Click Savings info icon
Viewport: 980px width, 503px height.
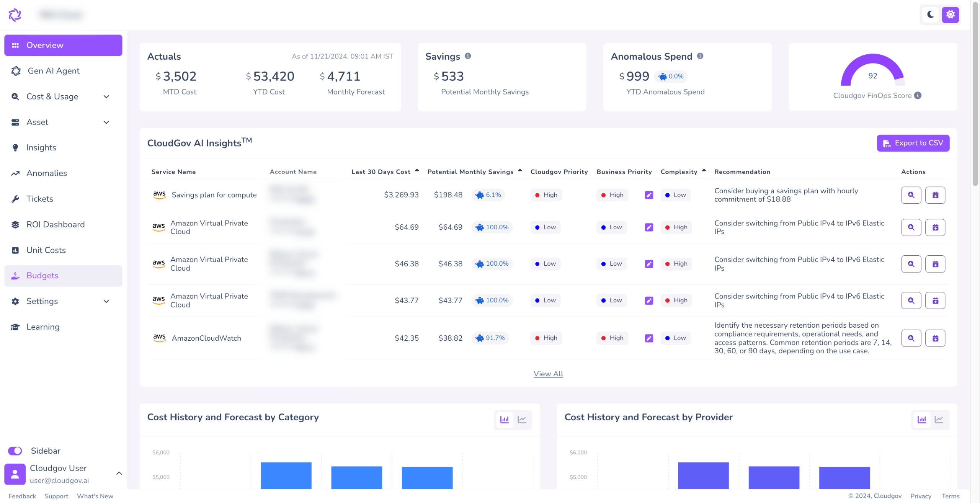point(468,56)
